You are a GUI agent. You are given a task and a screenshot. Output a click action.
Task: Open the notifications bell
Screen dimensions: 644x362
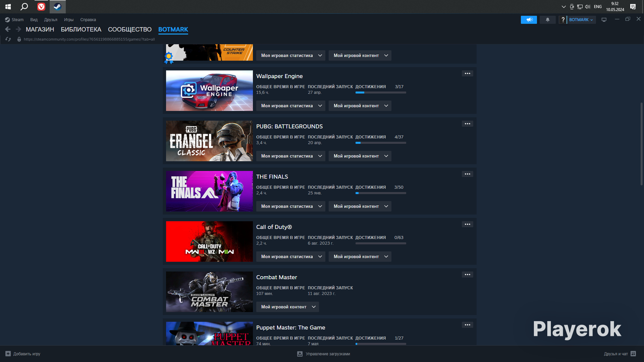click(548, 20)
